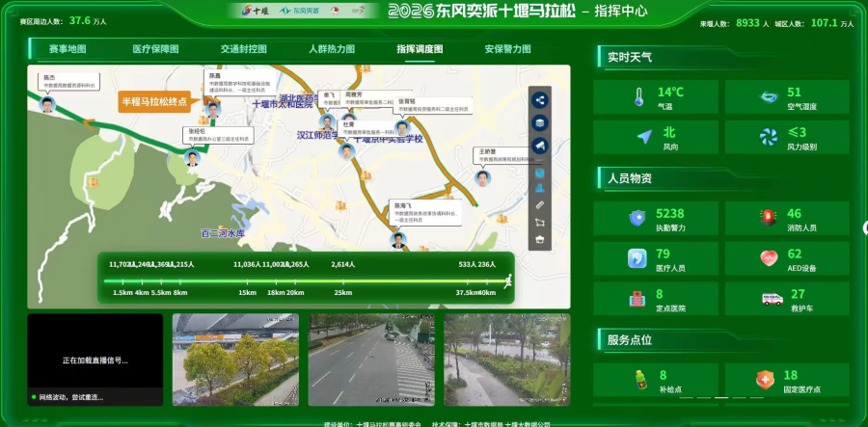Click 王娇慧 staff avatar marker on map
868x427 pixels.
[481, 177]
